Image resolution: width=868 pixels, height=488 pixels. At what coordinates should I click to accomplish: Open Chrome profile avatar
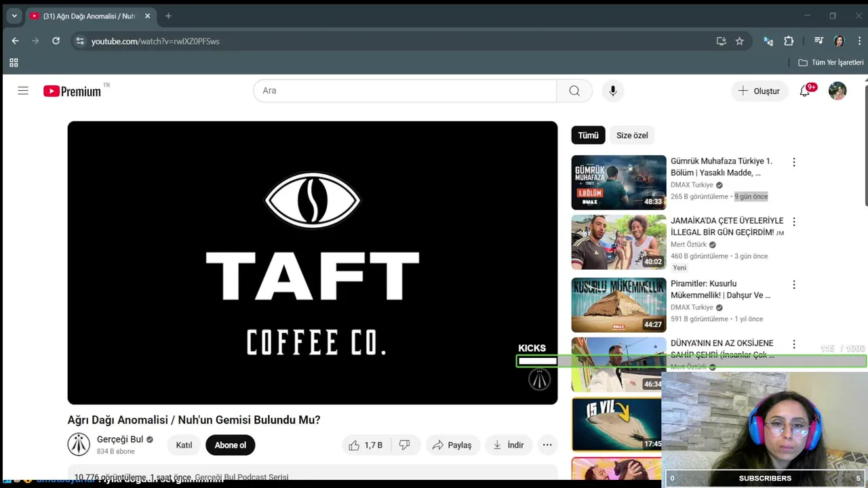pyautogui.click(x=839, y=41)
